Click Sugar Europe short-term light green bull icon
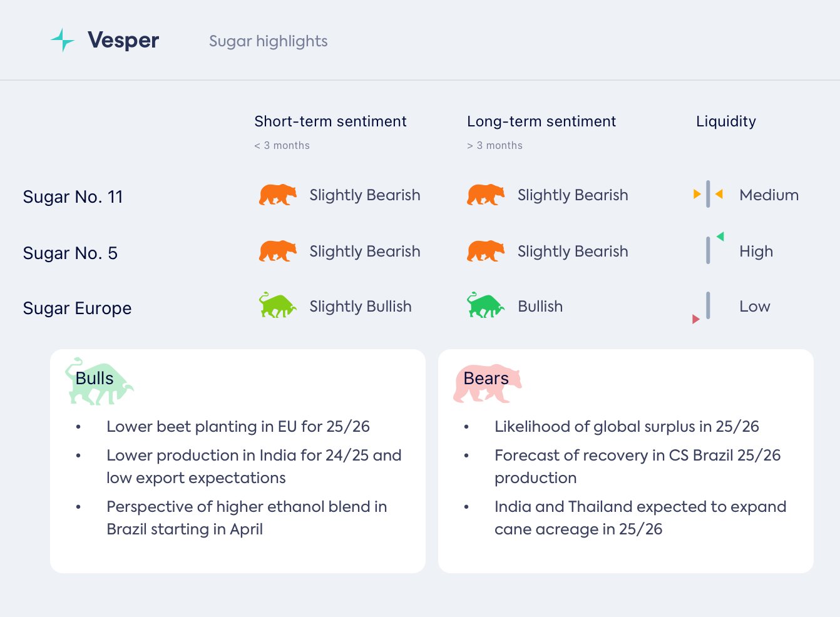840x617 pixels. tap(277, 305)
